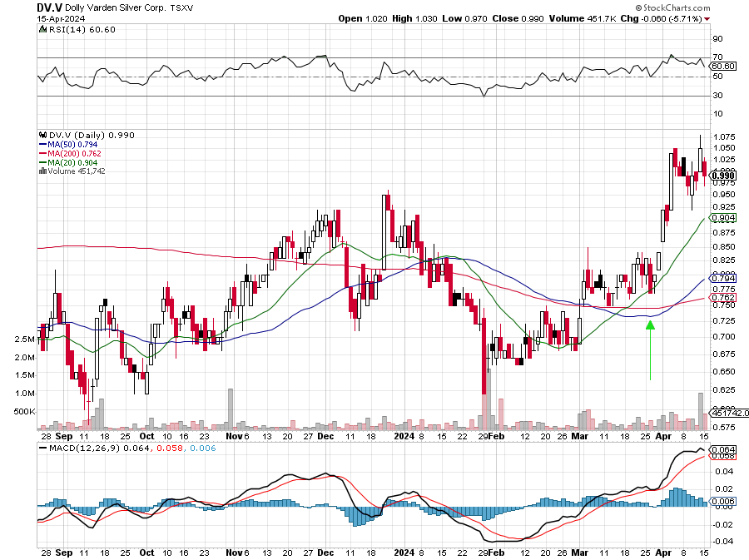Viewport: 749px width, 560px height.
Task: Click the 60.60 RSI value tag
Action: tap(723, 67)
